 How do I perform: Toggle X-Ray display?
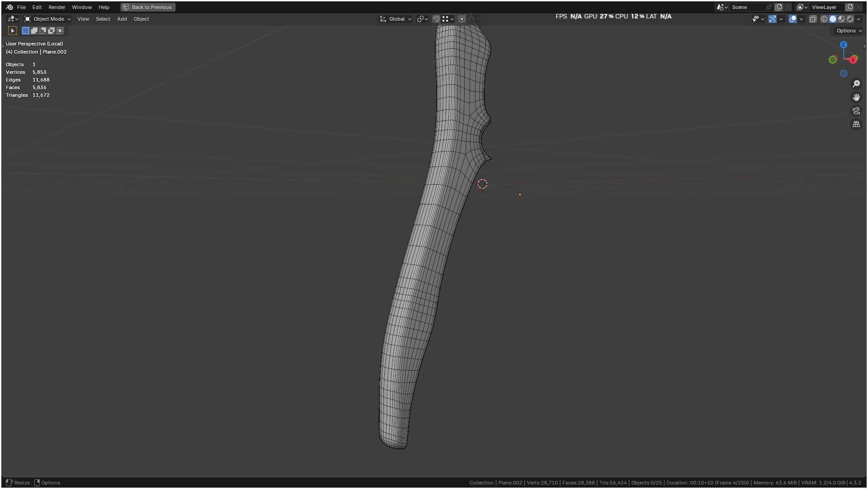(x=813, y=19)
